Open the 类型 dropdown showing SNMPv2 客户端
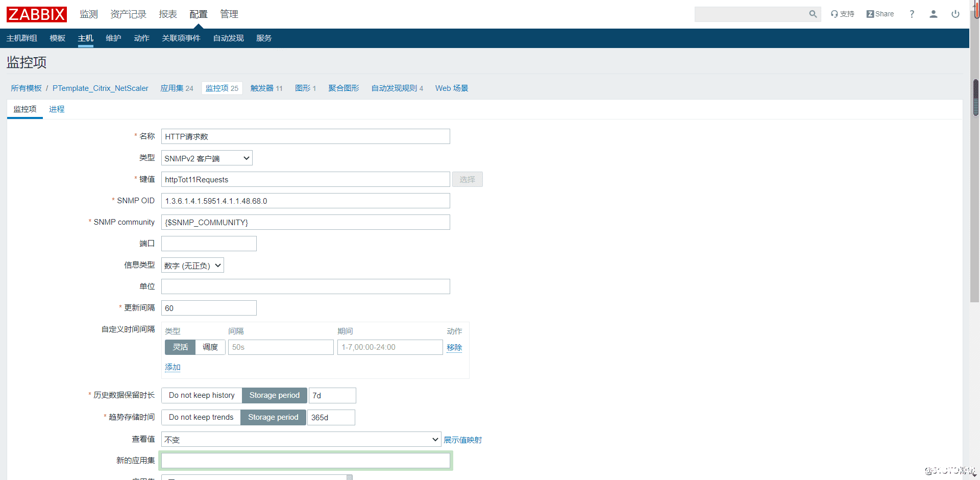The height and width of the screenshot is (480, 980). (x=206, y=158)
